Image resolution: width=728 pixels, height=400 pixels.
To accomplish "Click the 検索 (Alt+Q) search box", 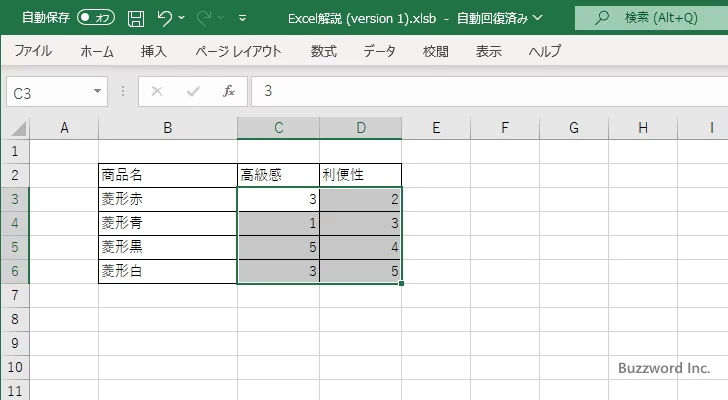I will (x=651, y=18).
